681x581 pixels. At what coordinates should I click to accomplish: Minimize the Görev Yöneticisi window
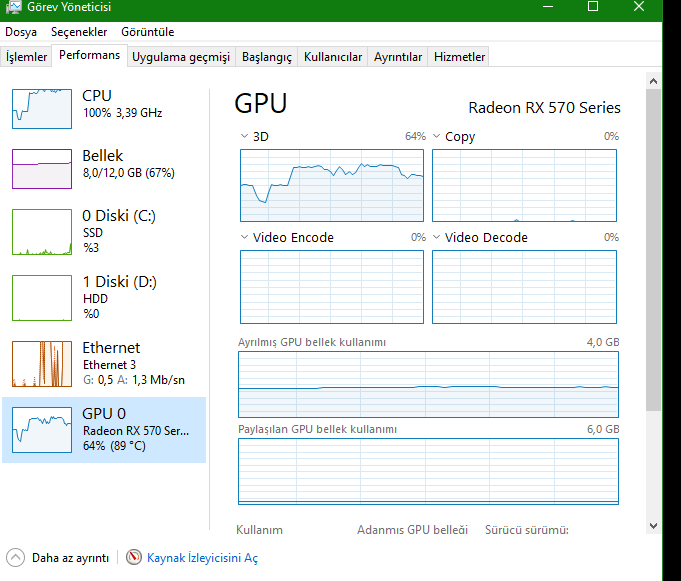point(548,7)
